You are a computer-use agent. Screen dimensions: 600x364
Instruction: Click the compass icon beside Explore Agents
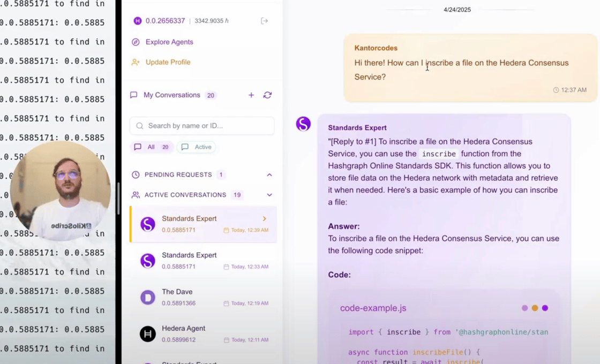136,42
